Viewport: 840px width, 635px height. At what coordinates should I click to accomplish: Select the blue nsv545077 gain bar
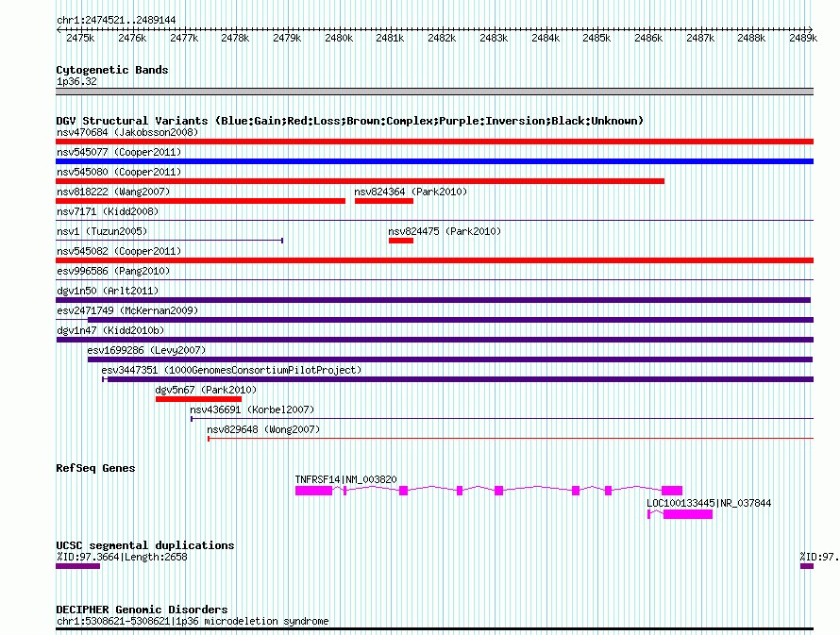click(434, 161)
